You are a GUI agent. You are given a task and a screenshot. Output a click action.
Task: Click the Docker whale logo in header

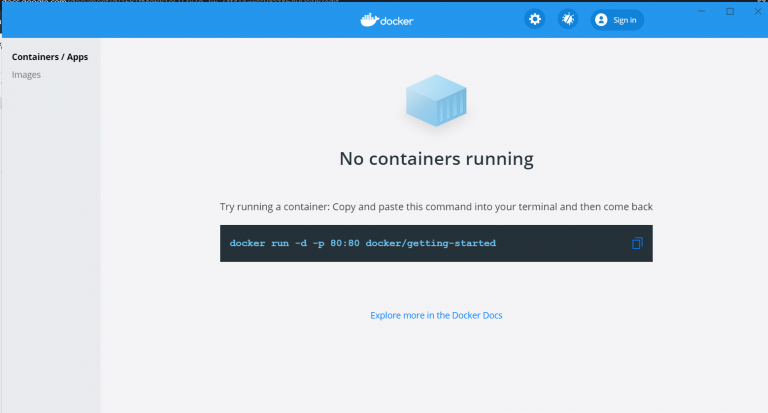370,20
